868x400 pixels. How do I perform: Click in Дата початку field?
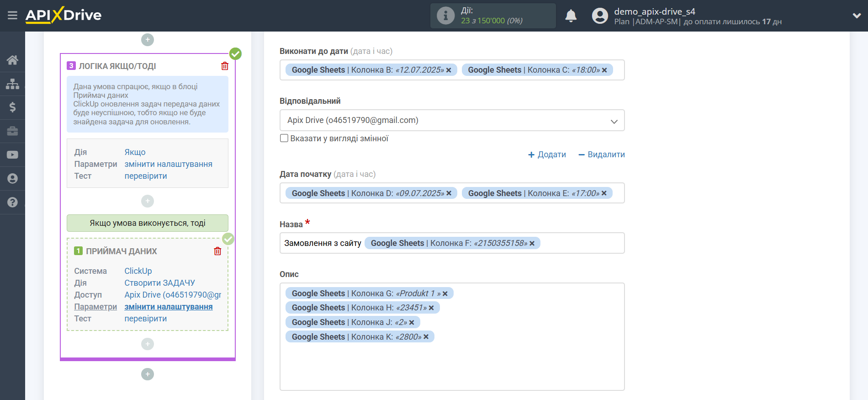(x=452, y=193)
